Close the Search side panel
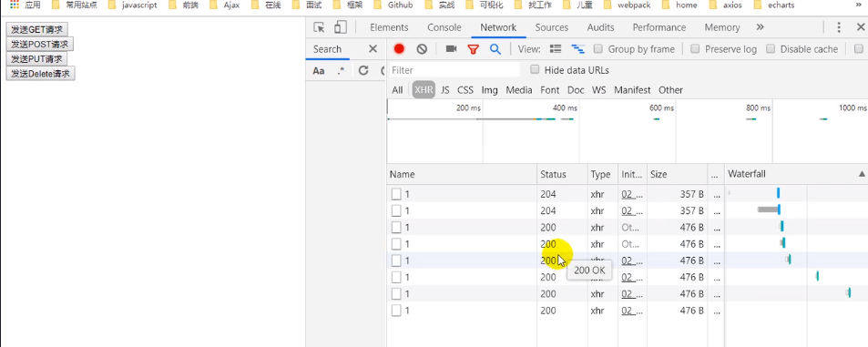The height and width of the screenshot is (347, 868). tap(373, 48)
